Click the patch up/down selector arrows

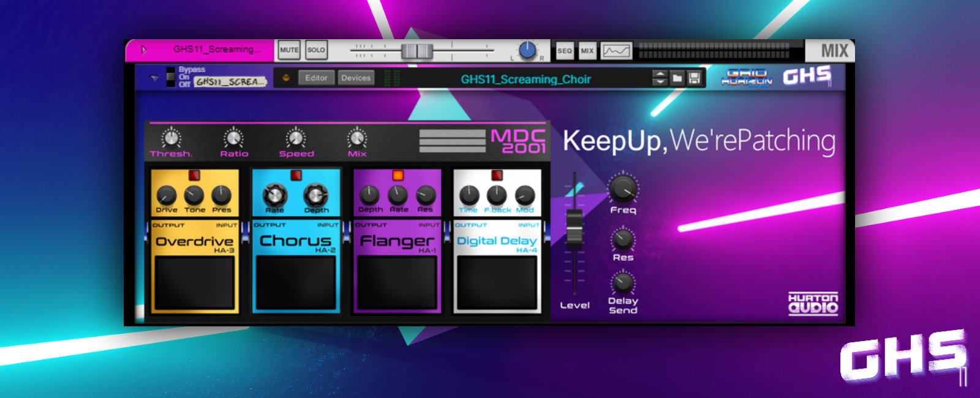pos(659,78)
